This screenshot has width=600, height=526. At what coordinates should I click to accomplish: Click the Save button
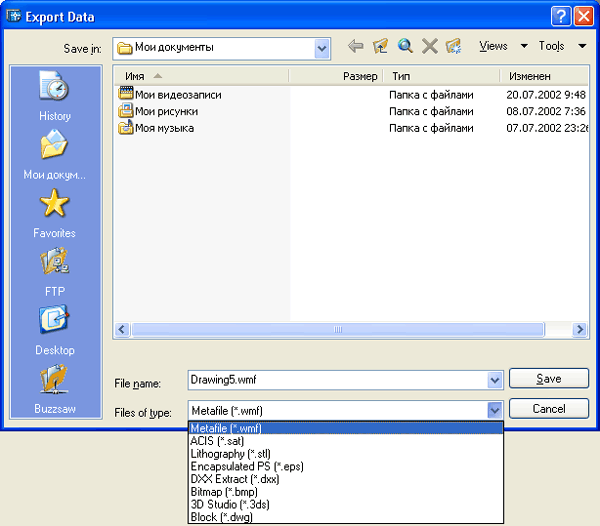pos(549,379)
